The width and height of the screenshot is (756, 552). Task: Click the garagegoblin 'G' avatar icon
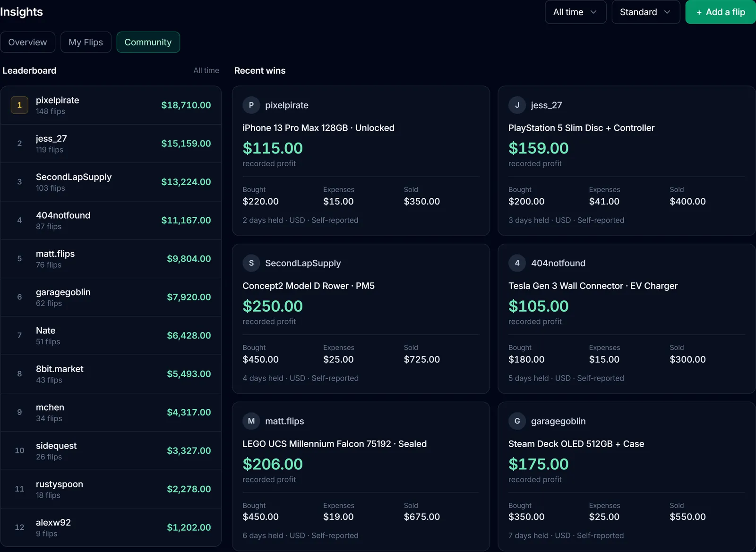(517, 421)
